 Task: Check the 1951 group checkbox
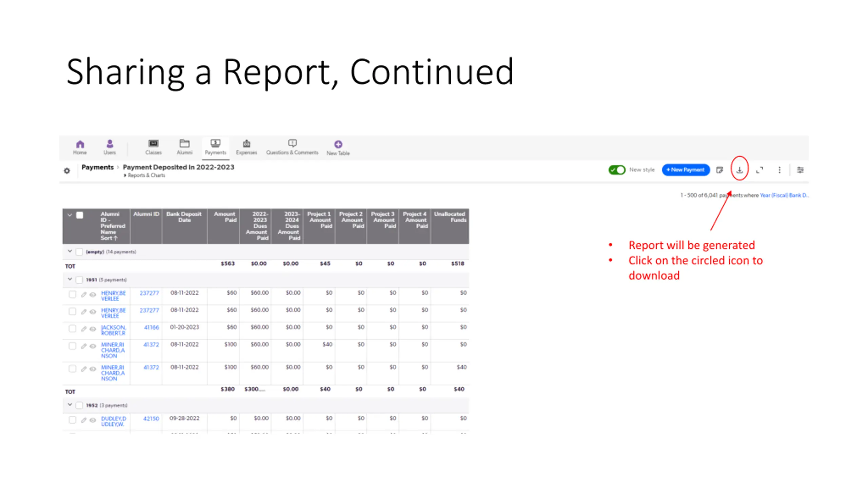pos(79,280)
